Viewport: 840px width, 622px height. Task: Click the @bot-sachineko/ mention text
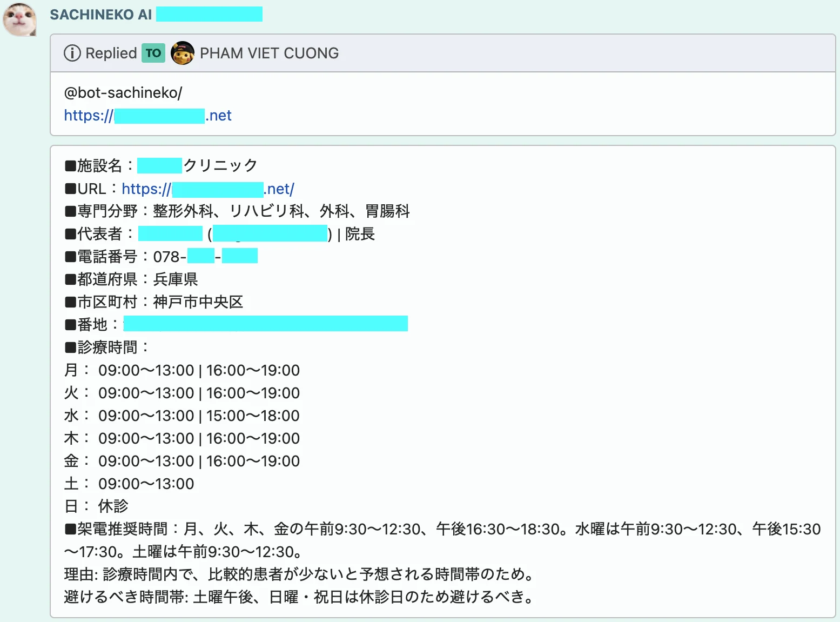(123, 93)
